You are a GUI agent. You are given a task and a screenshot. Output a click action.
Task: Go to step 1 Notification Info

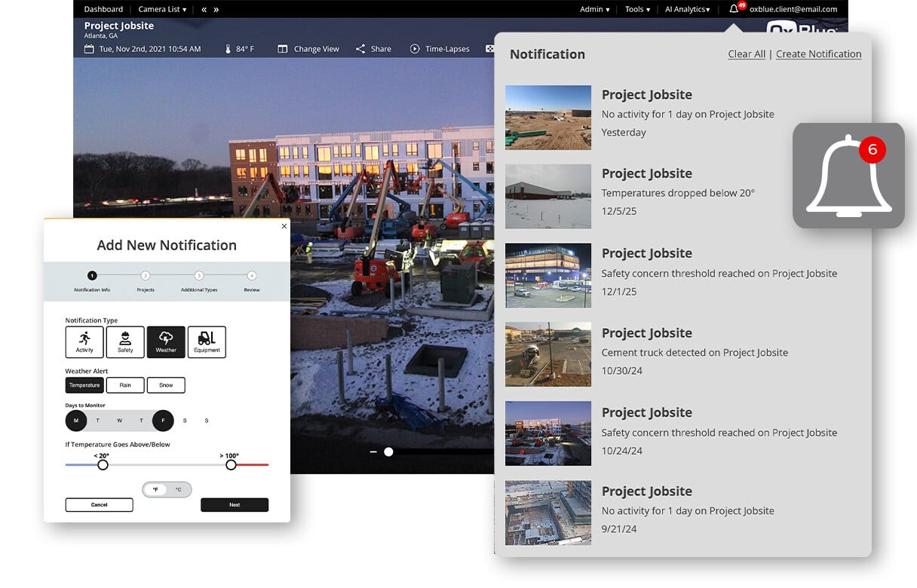point(92,276)
